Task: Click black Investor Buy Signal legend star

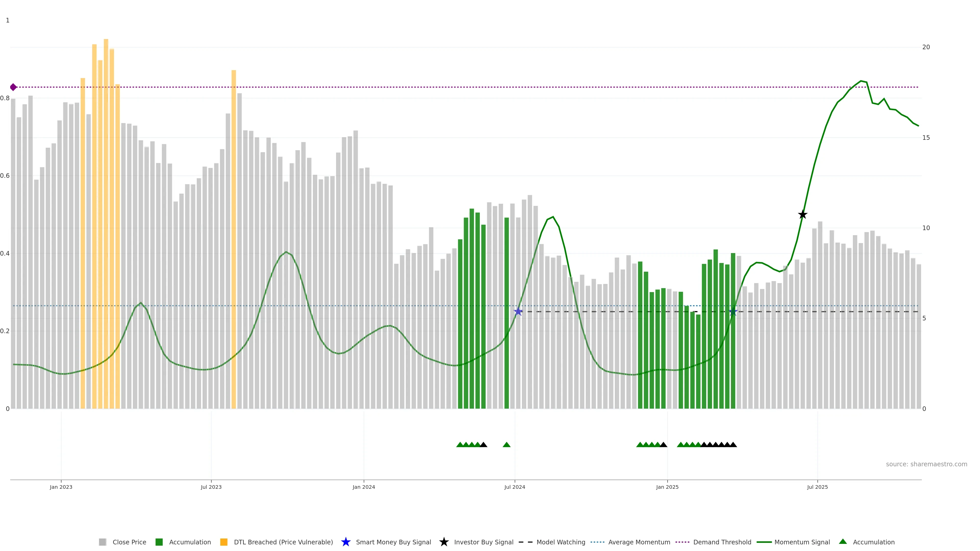Action: [x=444, y=542]
